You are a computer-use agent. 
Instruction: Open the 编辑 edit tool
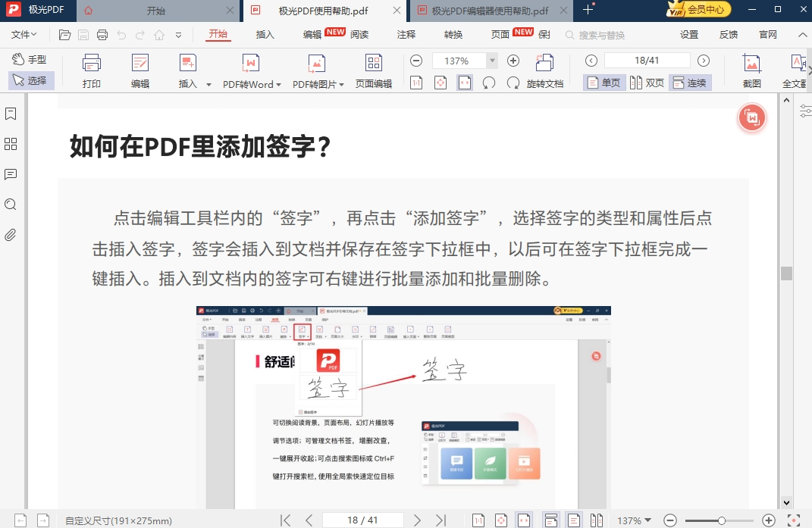click(x=140, y=71)
